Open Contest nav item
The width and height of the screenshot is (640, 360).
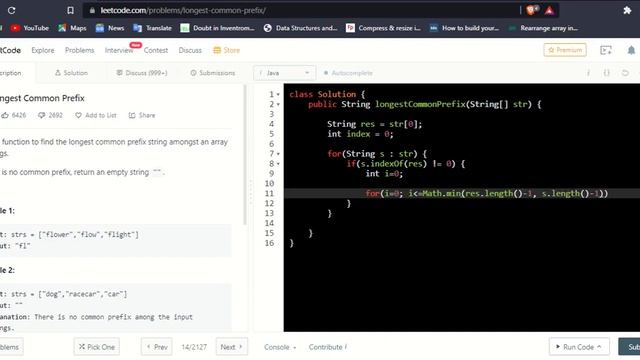tap(156, 50)
